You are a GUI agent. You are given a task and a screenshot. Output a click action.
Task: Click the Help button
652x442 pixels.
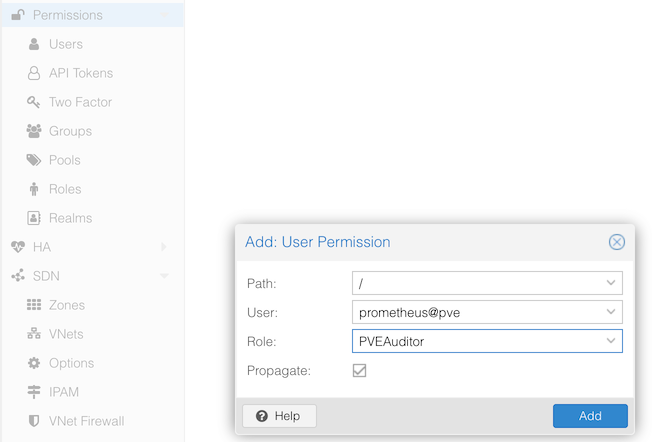(x=279, y=416)
